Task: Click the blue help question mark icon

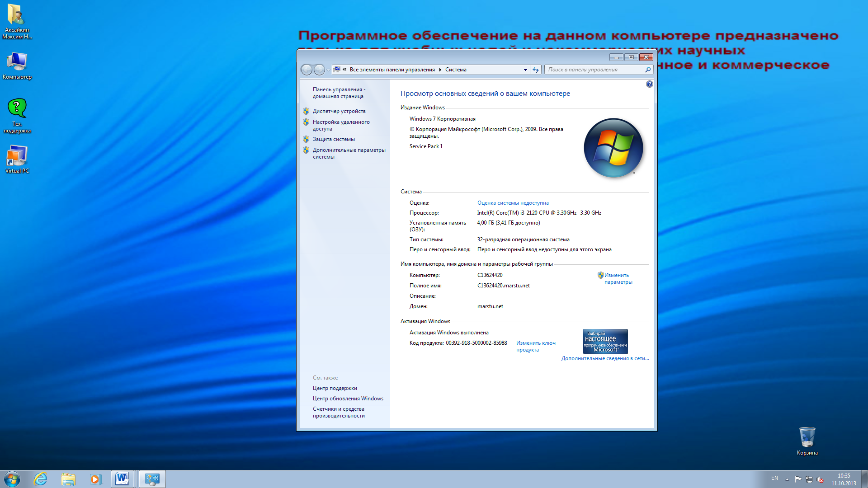Action: (x=649, y=84)
